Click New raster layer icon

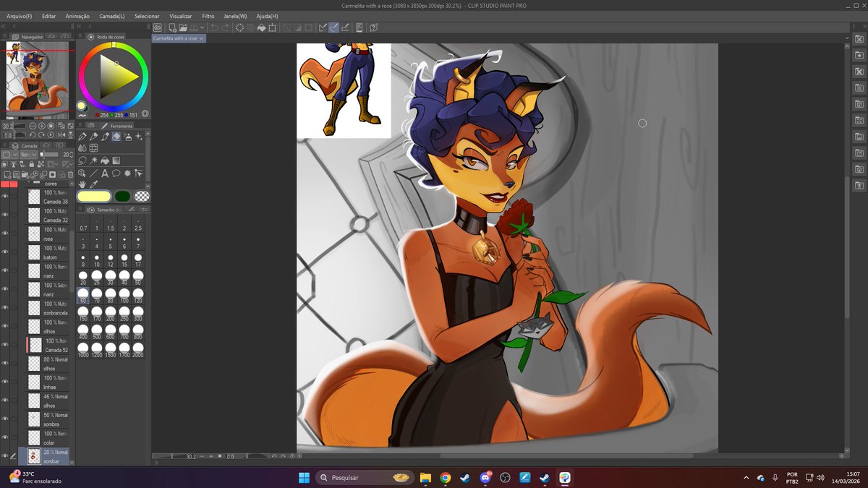[x=7, y=174]
